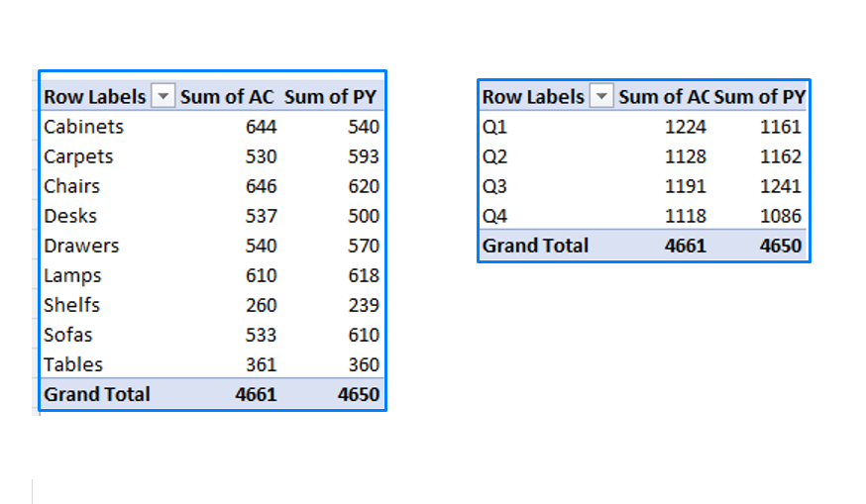The image size is (866, 504).
Task: Select the Desks row label
Action: [x=70, y=216]
